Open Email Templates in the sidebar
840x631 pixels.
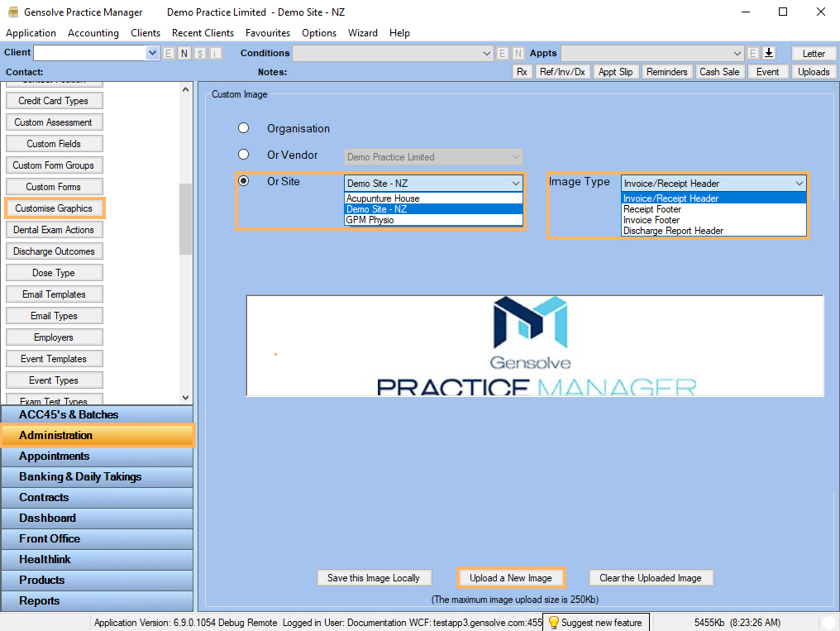pos(54,294)
